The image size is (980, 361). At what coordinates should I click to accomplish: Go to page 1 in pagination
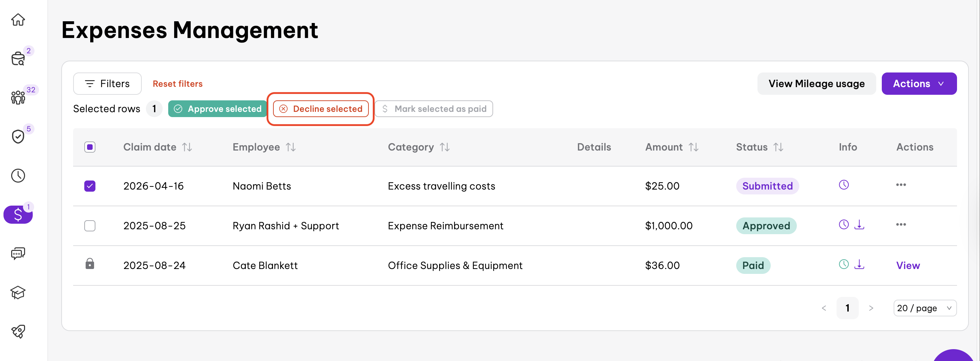coord(847,308)
